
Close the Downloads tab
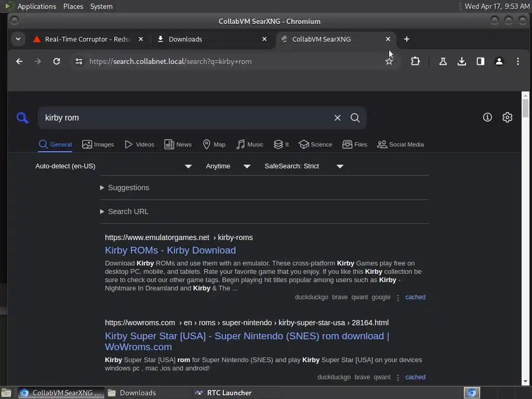point(264,39)
